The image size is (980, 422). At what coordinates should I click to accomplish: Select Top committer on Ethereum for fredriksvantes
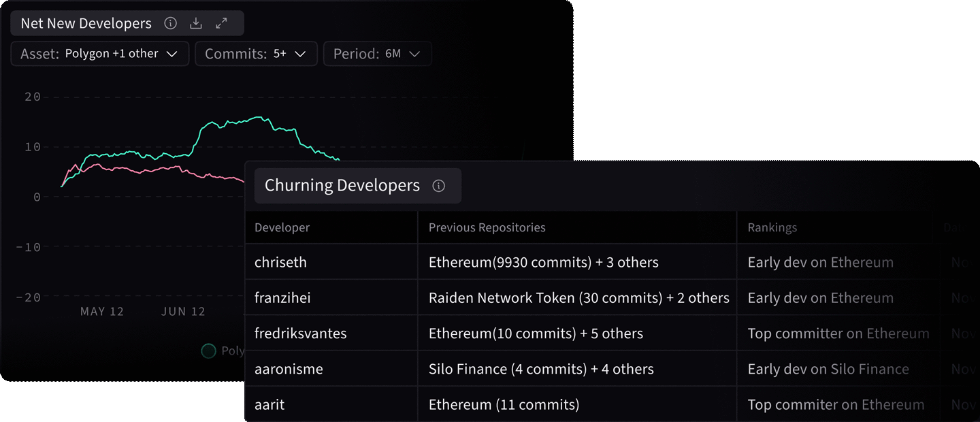click(838, 333)
